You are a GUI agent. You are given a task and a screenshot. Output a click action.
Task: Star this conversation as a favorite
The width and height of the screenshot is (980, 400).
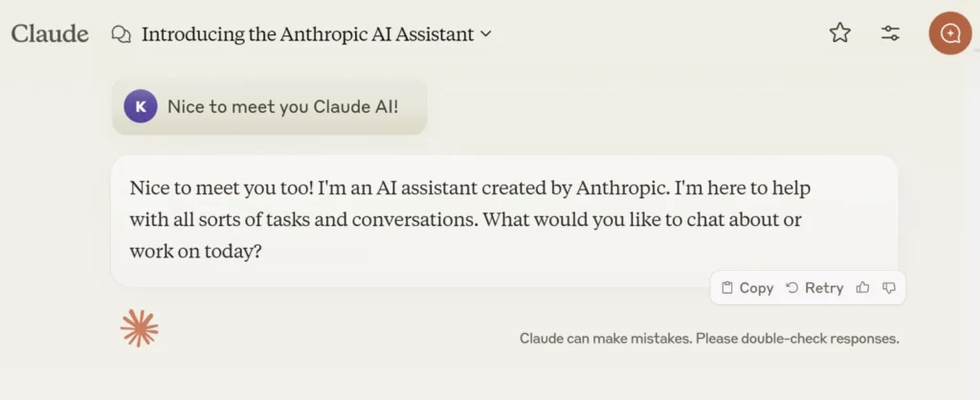point(839,33)
